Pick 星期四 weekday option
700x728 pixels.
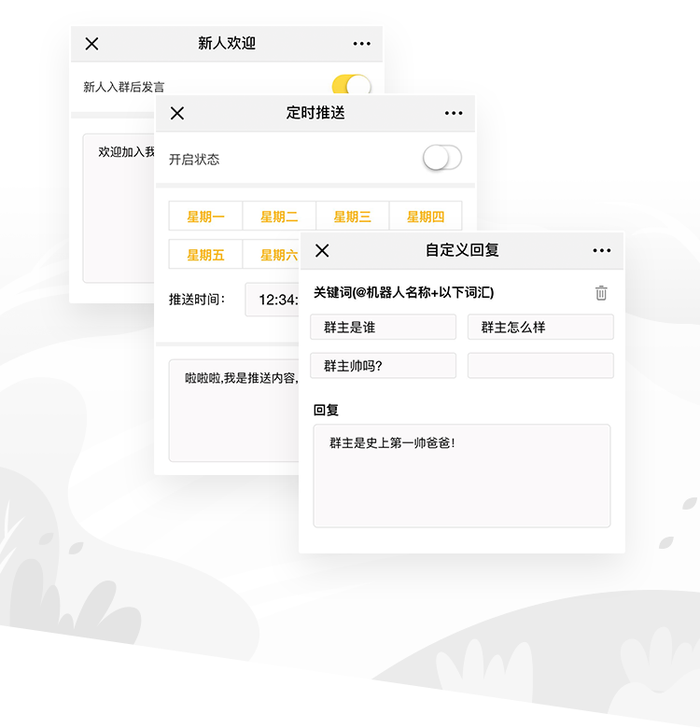[x=426, y=217]
